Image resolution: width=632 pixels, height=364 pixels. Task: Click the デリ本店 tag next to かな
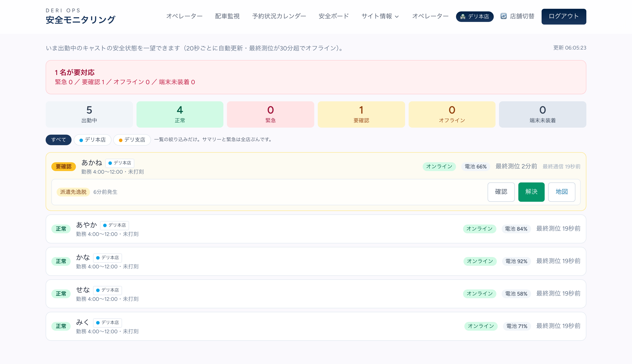point(107,258)
